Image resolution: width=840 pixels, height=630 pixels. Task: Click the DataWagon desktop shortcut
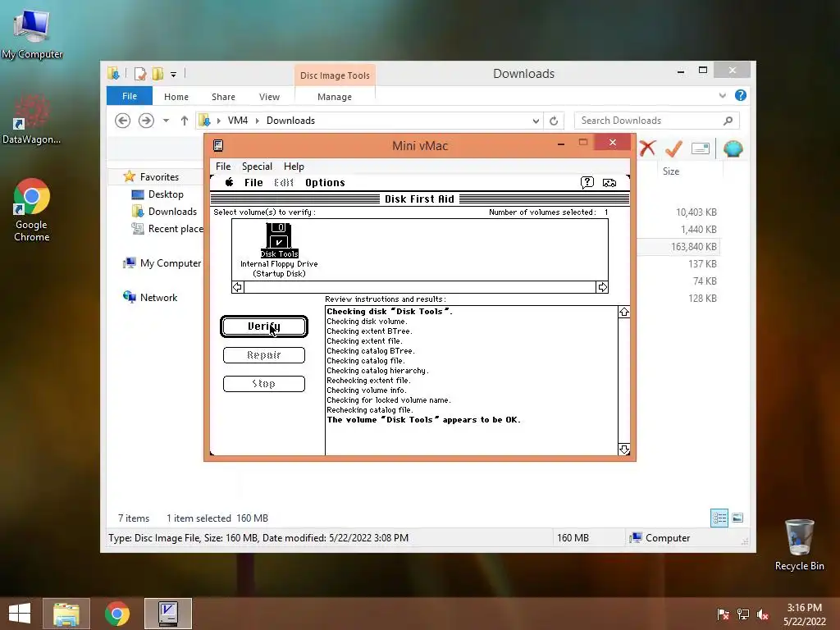32,120
